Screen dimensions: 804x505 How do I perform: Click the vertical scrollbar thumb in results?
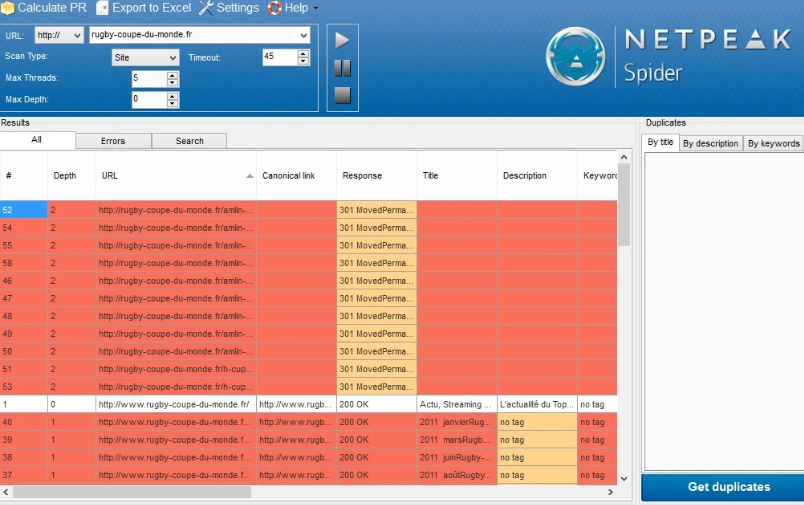pos(624,205)
